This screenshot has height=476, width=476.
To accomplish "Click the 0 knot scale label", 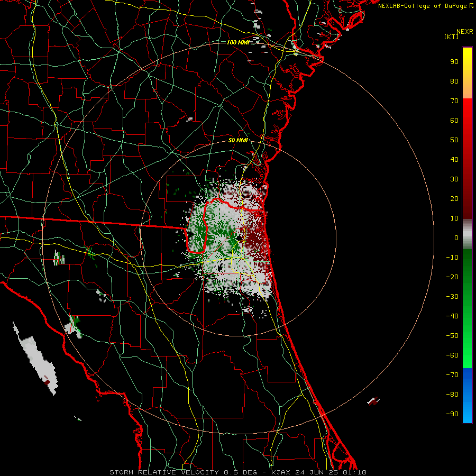I will 456,238.
